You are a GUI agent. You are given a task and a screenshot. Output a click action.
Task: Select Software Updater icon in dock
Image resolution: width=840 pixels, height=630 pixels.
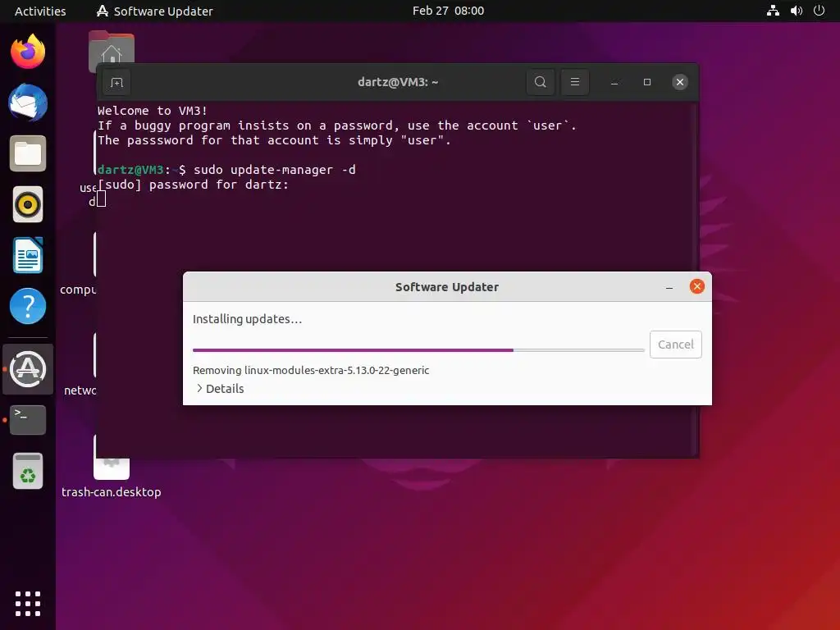point(28,368)
